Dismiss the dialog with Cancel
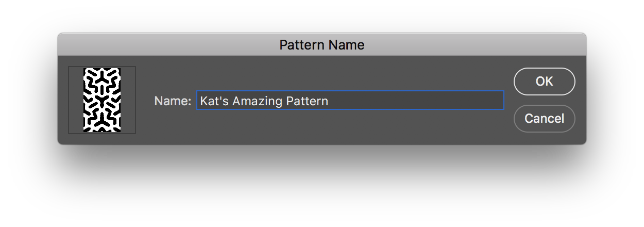This screenshot has width=644, height=227. point(544,119)
